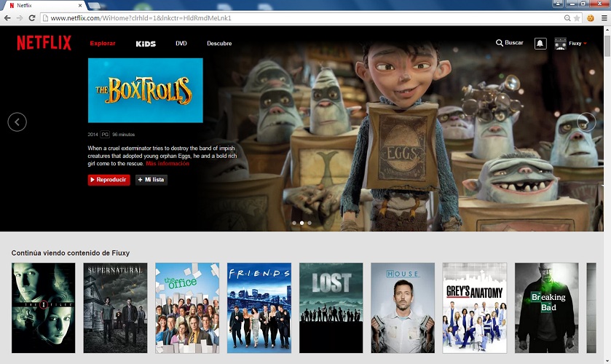
Task: Open the KIDS section
Action: [146, 44]
